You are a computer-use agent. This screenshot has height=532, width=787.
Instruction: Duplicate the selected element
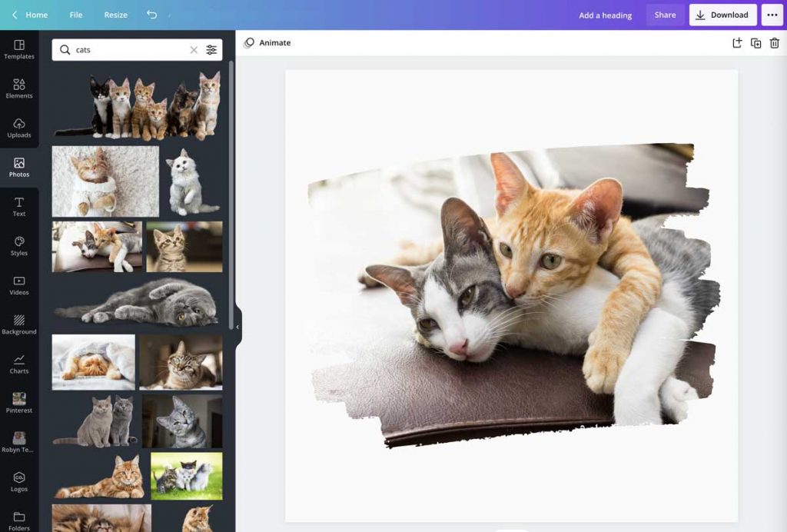(754, 43)
